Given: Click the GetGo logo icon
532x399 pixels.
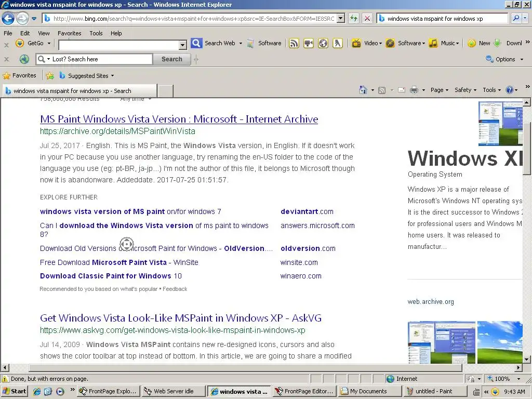Looking at the screenshot, I should click(x=20, y=43).
